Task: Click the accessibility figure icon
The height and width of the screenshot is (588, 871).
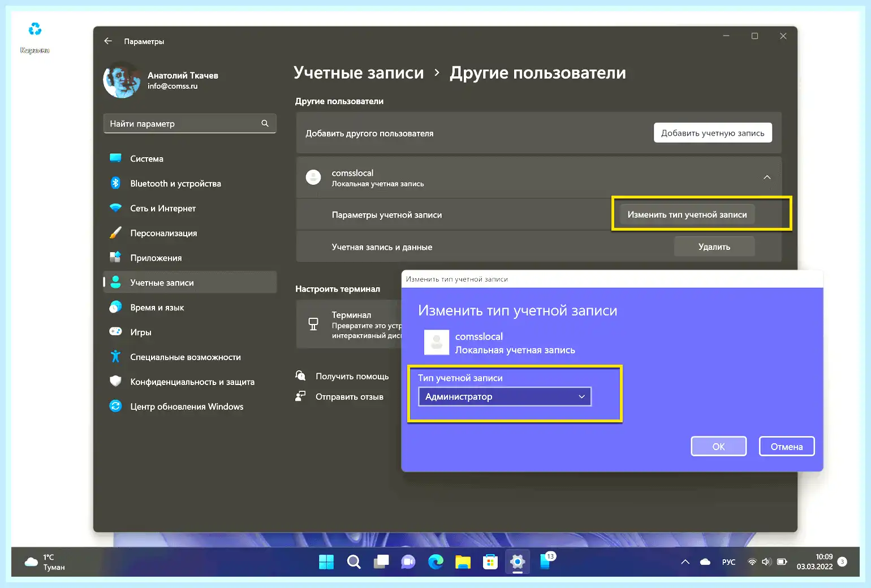Action: pos(115,356)
